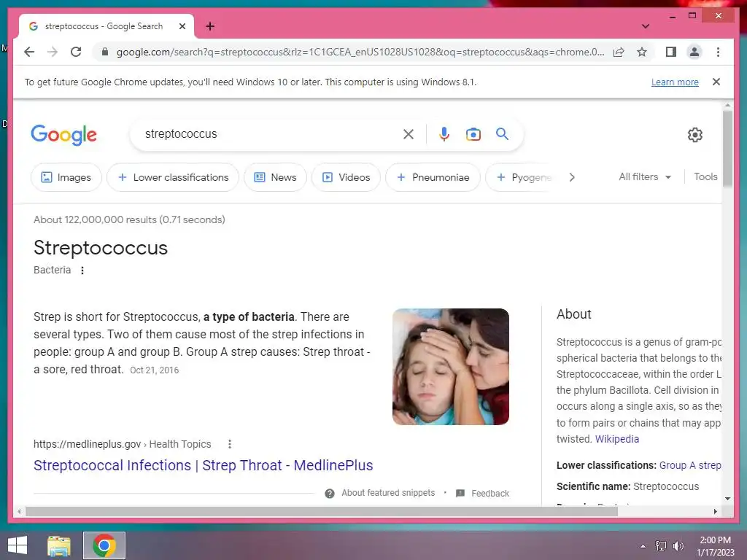The image size is (747, 560).
Task: Click the Chrome taskbar icon
Action: [x=104, y=545]
